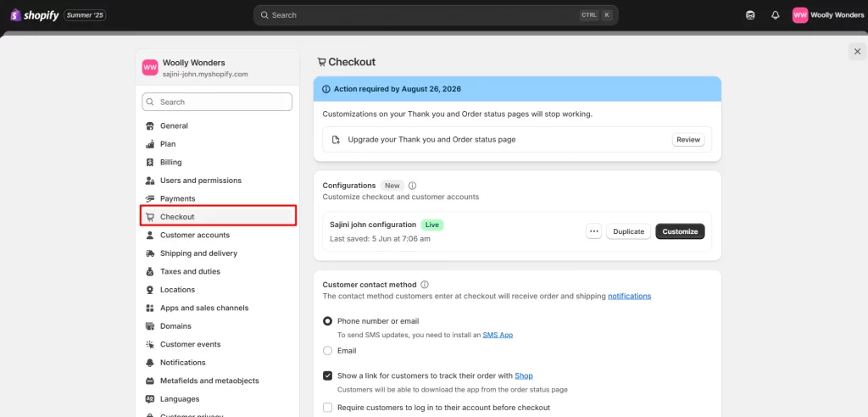Image resolution: width=868 pixels, height=417 pixels.
Task: Click the Metafields and metaobjects icon
Action: click(149, 381)
